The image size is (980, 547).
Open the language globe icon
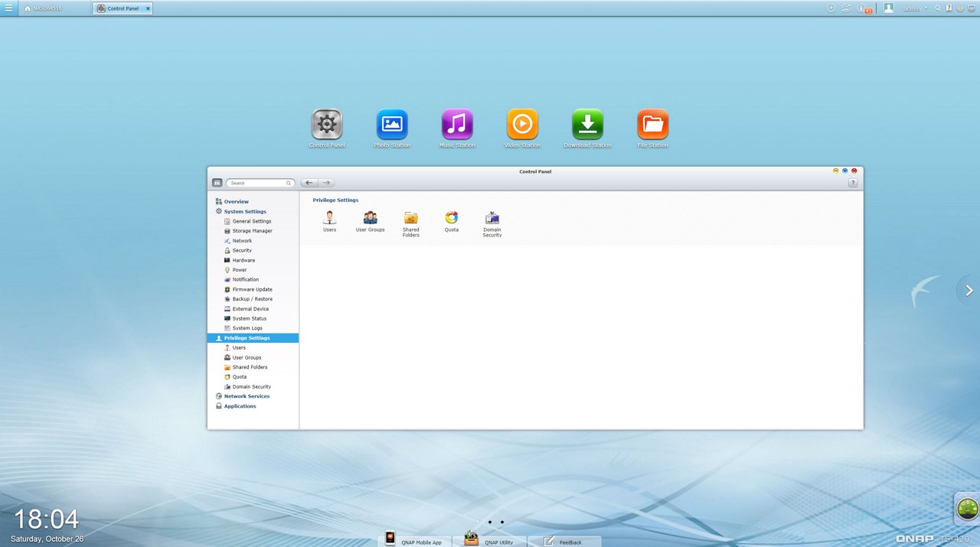pos(960,8)
